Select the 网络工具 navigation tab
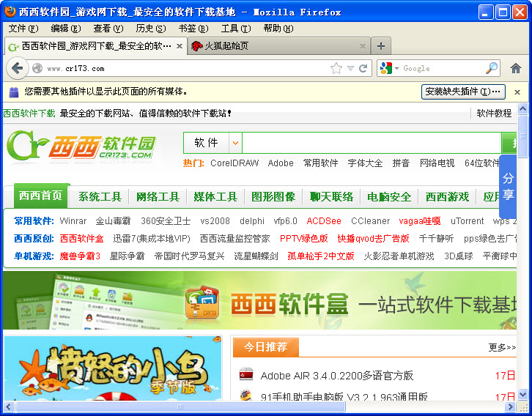 pyautogui.click(x=158, y=196)
